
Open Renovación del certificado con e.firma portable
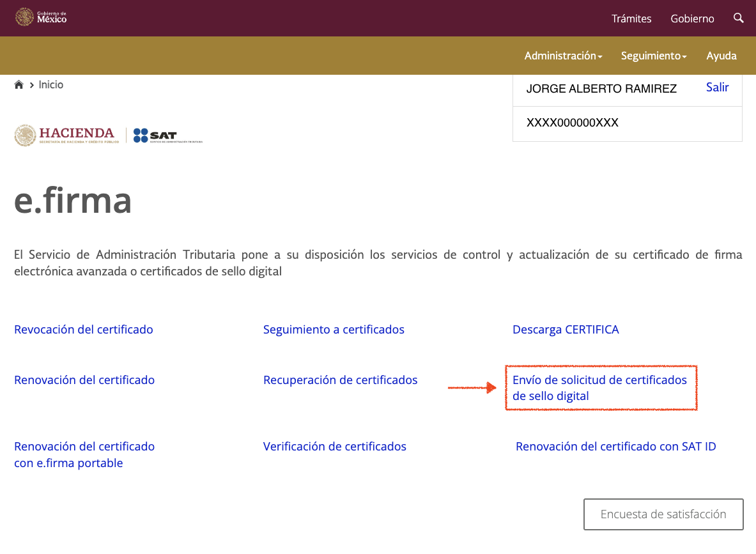[84, 455]
